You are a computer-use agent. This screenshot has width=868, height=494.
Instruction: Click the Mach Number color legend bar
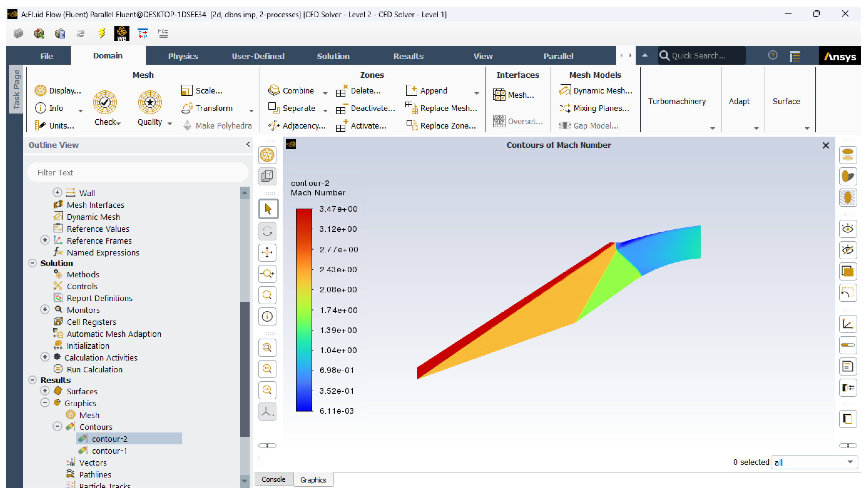pyautogui.click(x=304, y=310)
